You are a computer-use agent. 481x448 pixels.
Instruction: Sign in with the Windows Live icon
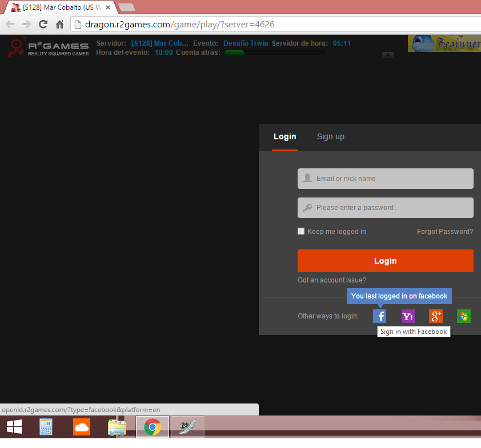[464, 316]
